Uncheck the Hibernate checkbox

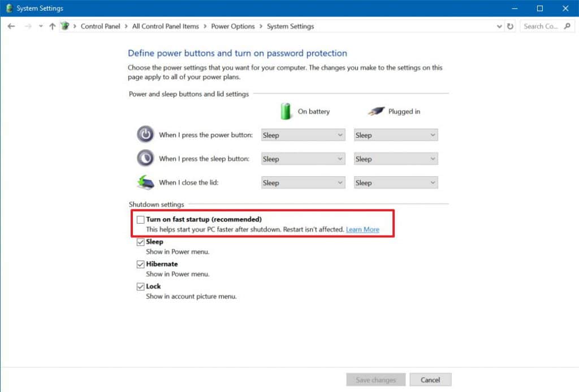(140, 264)
